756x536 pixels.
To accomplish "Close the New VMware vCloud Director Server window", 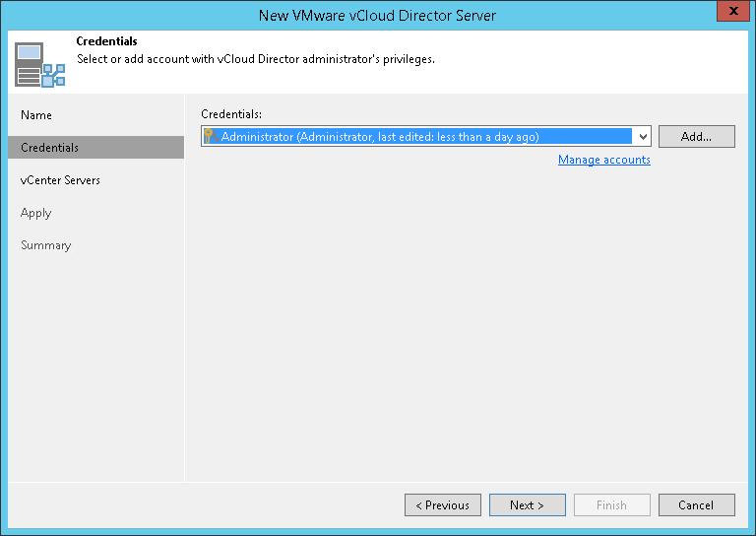I will coord(729,12).
